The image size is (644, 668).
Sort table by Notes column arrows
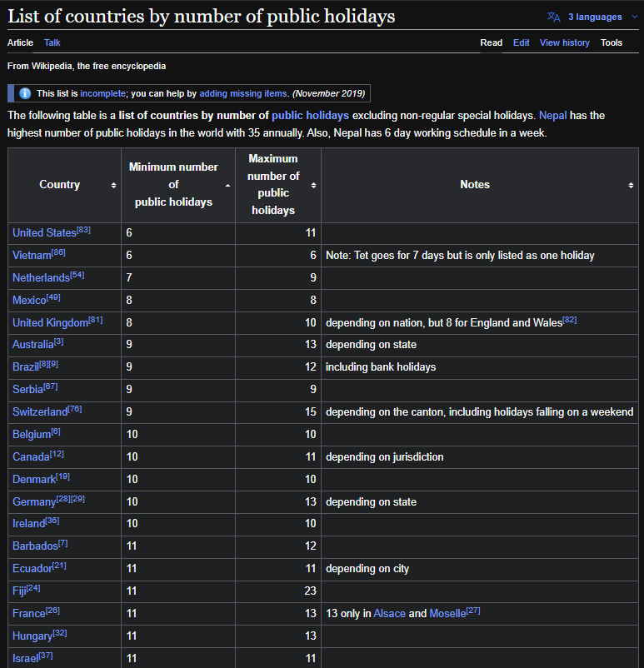(631, 185)
